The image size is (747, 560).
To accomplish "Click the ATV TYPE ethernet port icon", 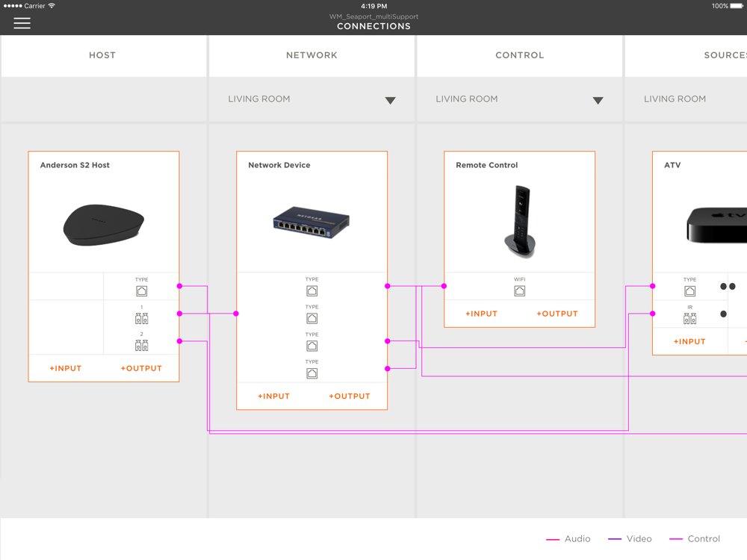I will [689, 291].
